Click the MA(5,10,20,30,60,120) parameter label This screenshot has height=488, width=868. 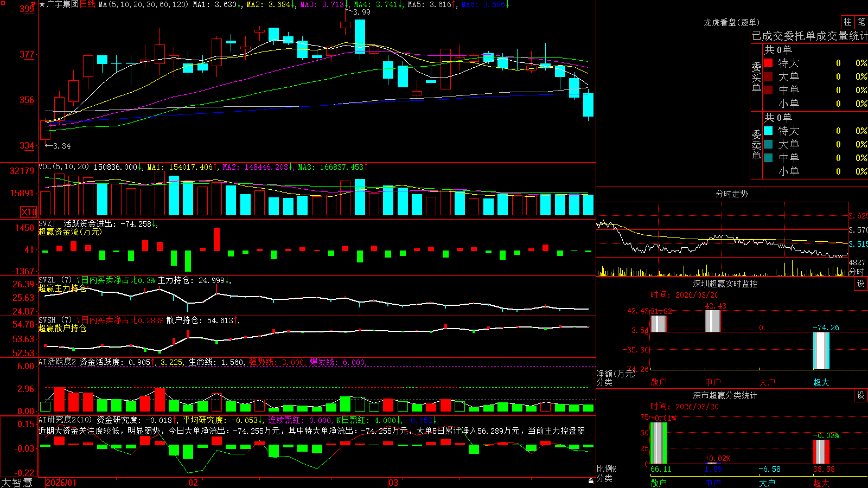(143, 4)
